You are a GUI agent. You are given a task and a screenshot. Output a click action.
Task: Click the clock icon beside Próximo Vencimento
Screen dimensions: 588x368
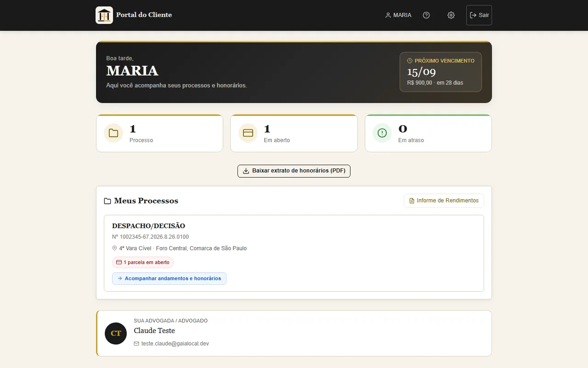(x=410, y=61)
